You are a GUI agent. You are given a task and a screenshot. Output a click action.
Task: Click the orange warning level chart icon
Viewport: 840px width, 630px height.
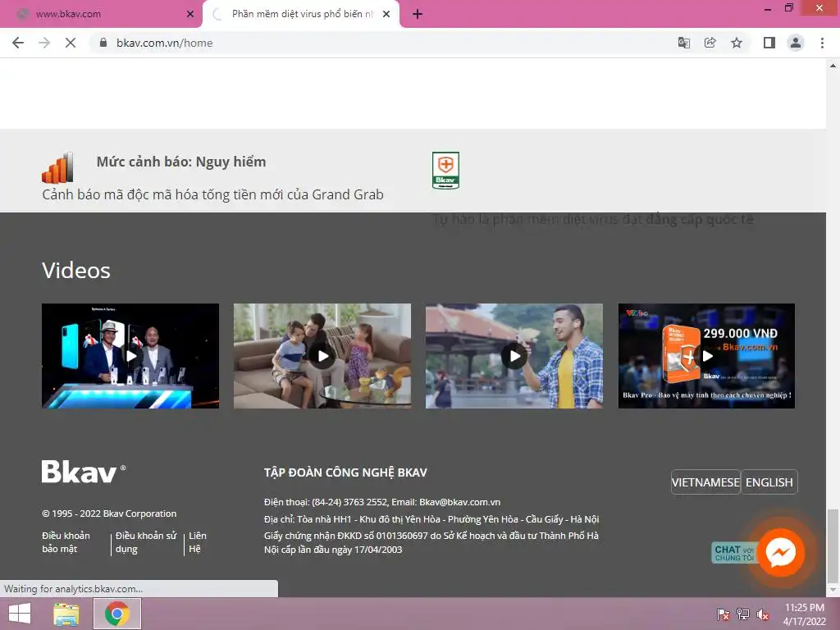click(57, 167)
